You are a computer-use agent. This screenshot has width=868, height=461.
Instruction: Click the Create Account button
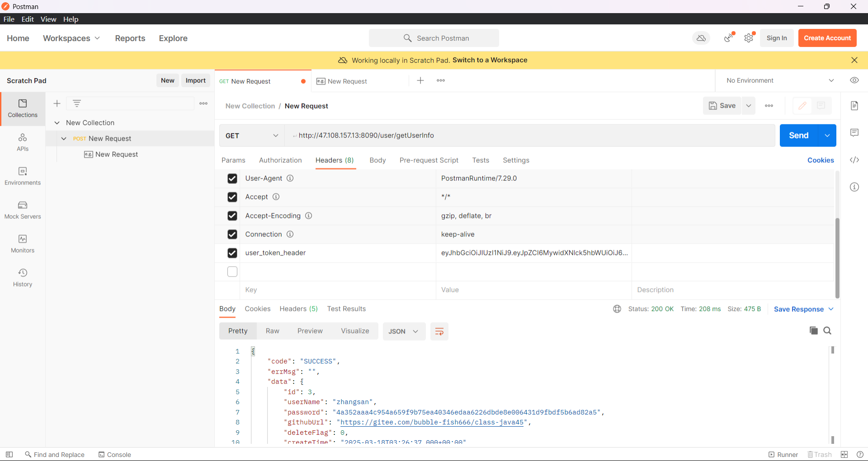pos(827,38)
